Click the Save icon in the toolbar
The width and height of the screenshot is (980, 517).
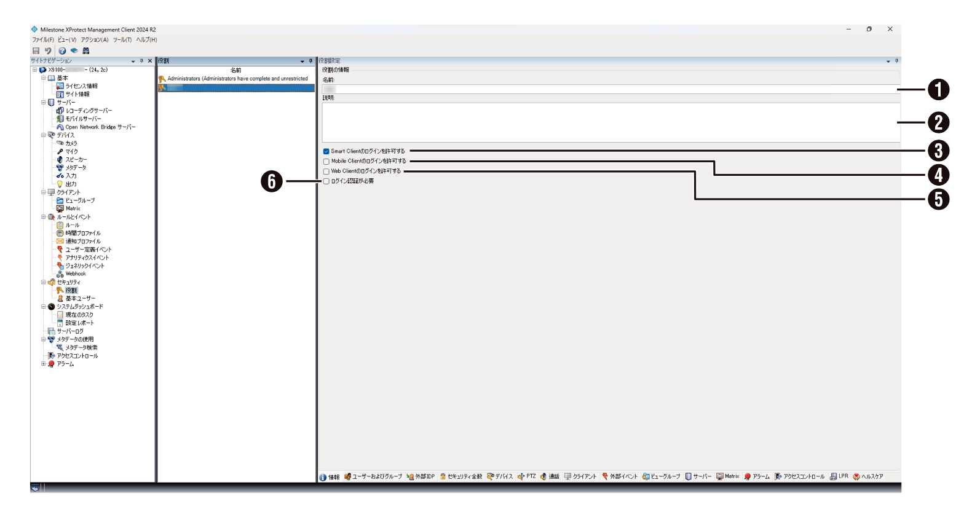tap(36, 51)
